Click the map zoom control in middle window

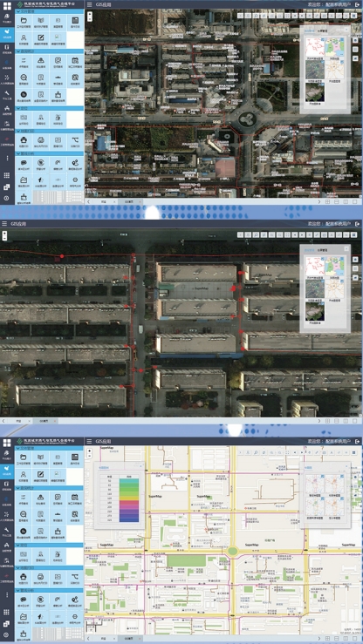click(x=4, y=236)
